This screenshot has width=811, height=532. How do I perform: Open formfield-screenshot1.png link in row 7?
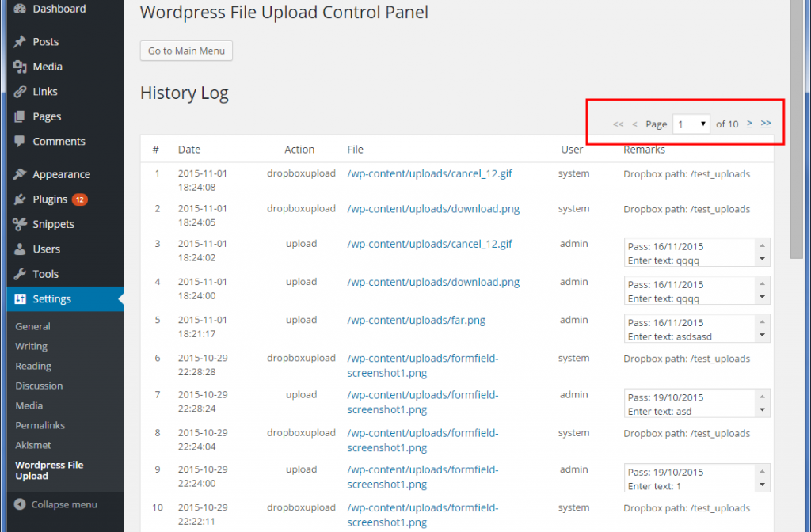point(423,402)
